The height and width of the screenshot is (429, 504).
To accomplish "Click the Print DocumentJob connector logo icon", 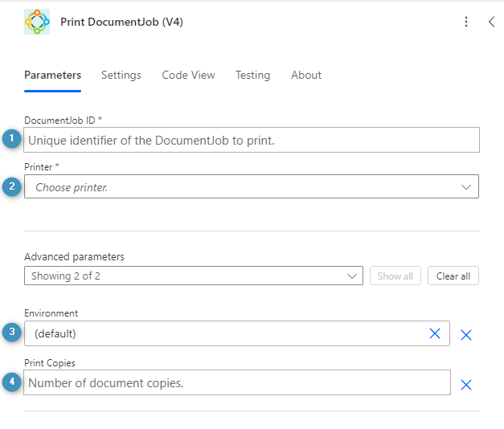I will click(x=37, y=22).
